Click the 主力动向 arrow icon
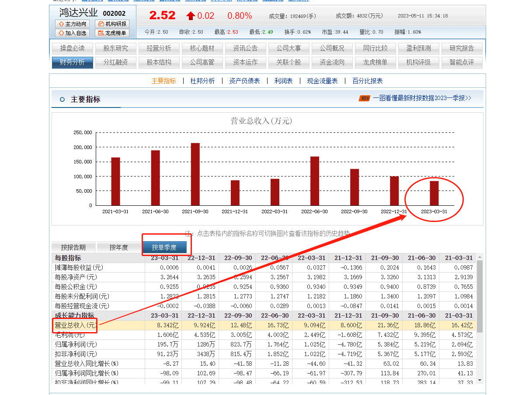 [61, 24]
